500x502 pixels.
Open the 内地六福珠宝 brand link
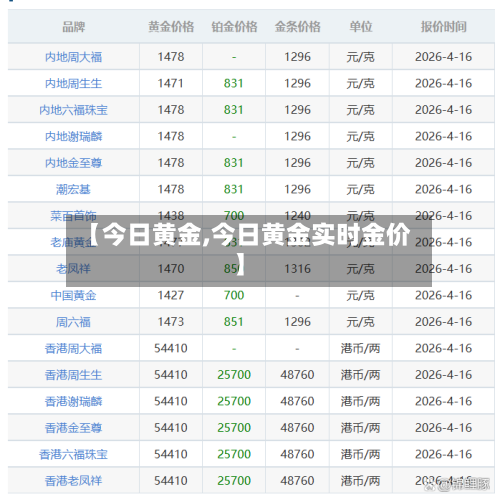tap(73, 110)
